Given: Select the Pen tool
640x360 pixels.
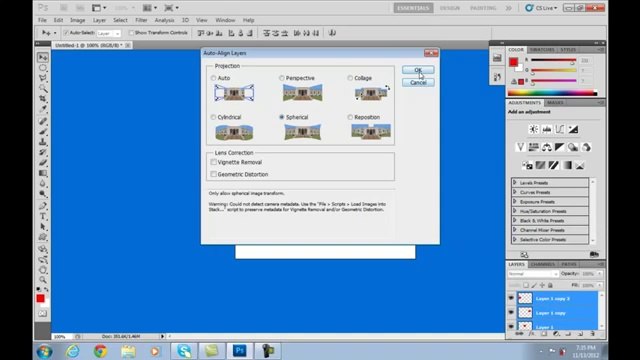Looking at the screenshot, I should [43, 206].
